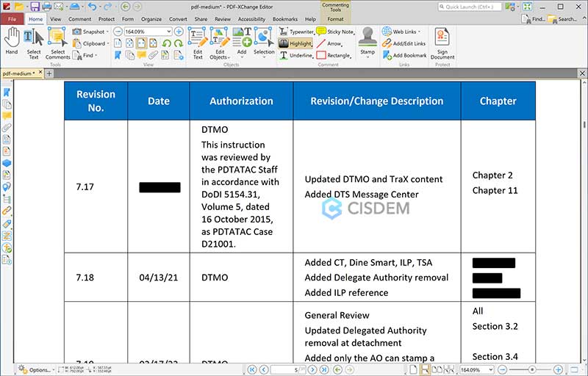Switch to the Organize ribbon tab
This screenshot has height=376, width=588.
(151, 19)
